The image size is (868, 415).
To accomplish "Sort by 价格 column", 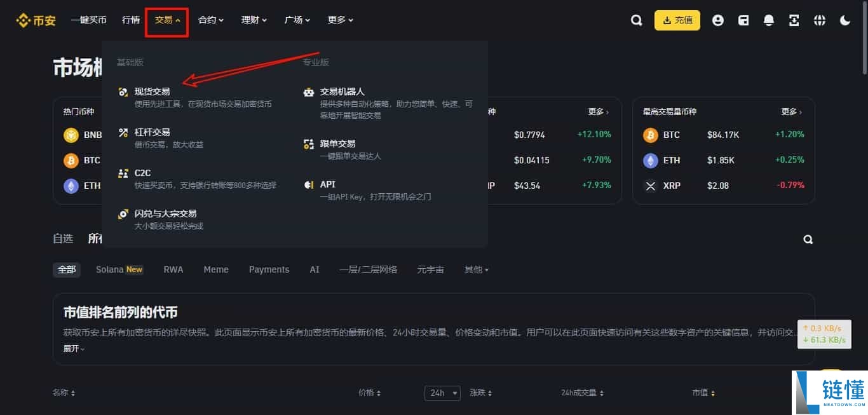I will 370,393.
